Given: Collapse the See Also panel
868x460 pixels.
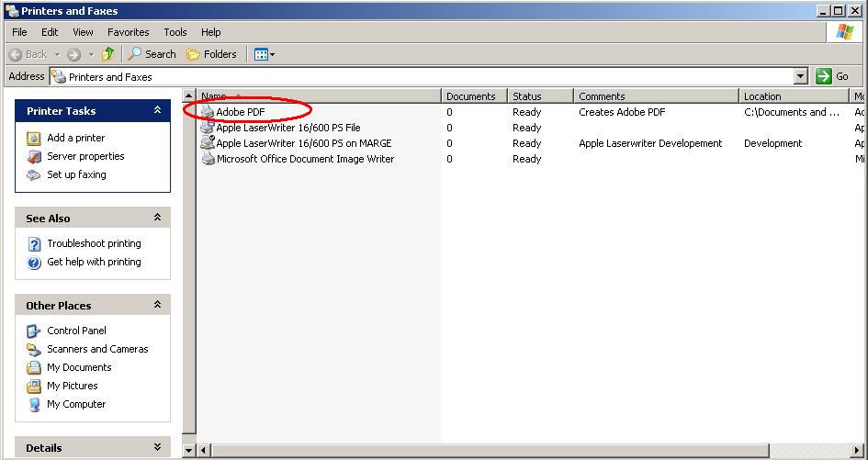Looking at the screenshot, I should 157,218.
